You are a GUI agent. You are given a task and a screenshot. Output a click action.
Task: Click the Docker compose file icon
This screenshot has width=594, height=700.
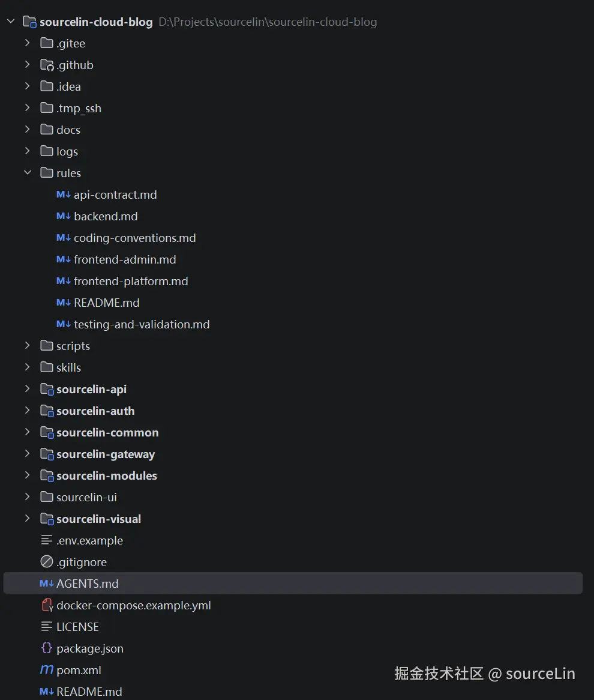[x=47, y=605]
